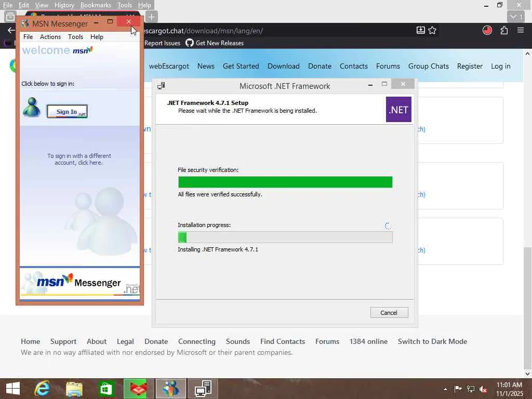Click the Log in link
This screenshot has width=532, height=399.
click(501, 66)
